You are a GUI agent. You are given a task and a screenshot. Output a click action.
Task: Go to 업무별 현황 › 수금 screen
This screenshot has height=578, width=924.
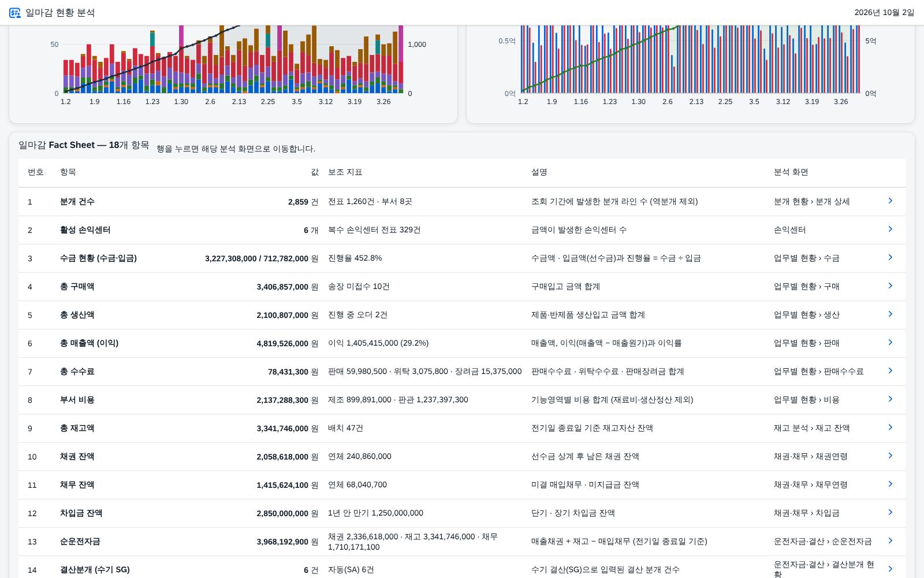pos(807,258)
